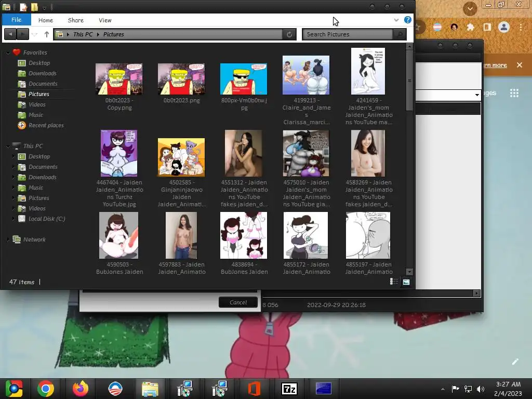532x399 pixels.
Task: Open Explorer Help question mark icon
Action: [x=407, y=20]
